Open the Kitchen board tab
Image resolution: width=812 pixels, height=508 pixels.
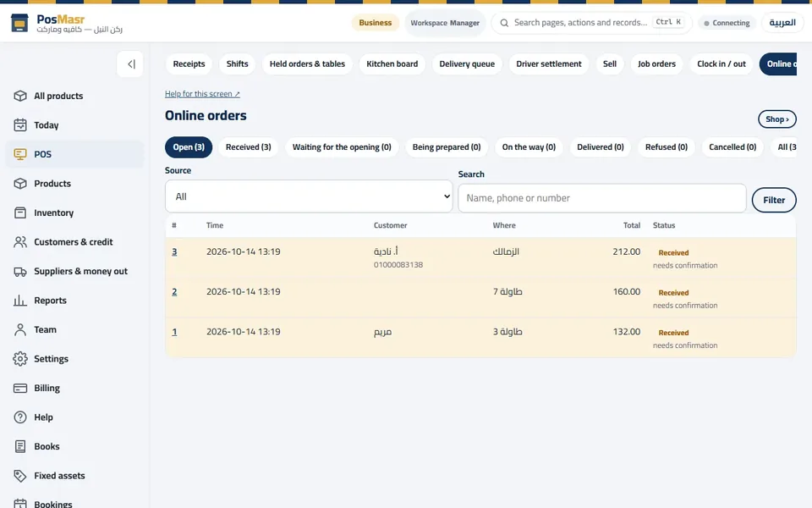[x=392, y=64]
